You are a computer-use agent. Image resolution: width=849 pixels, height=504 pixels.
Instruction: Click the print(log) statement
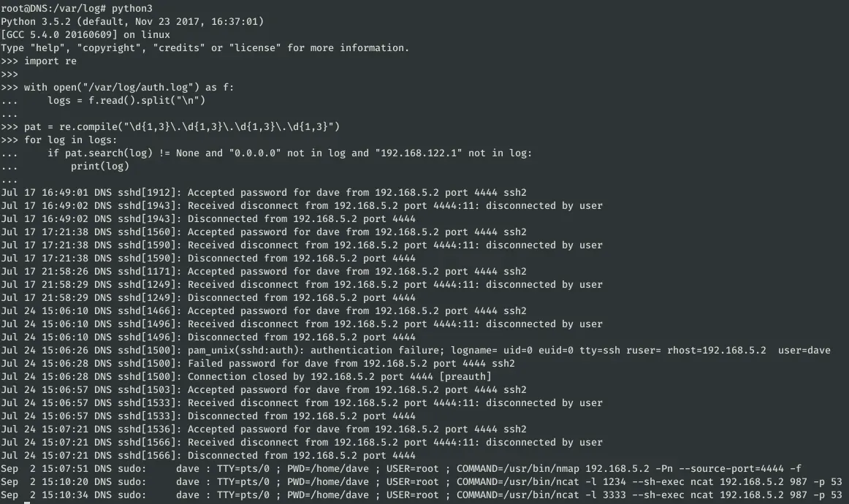pos(99,166)
